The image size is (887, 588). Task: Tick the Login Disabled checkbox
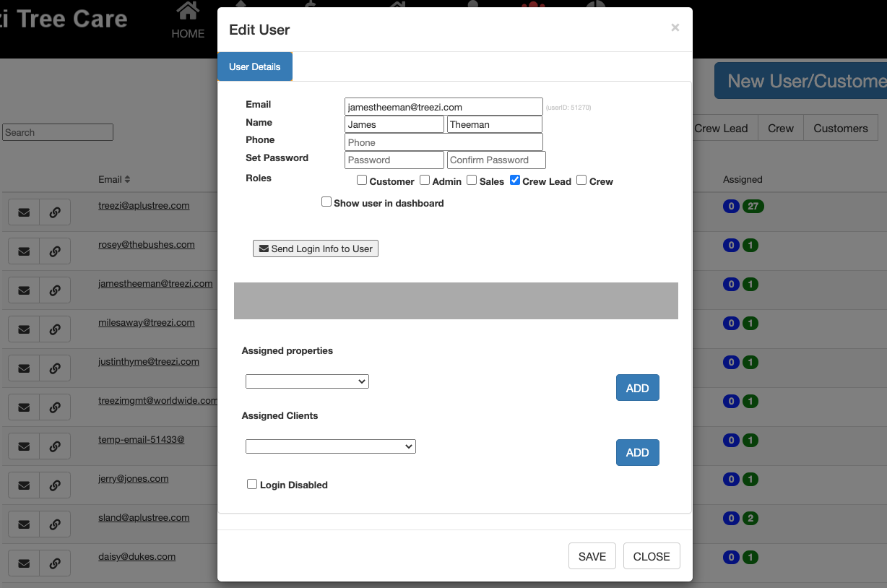252,485
